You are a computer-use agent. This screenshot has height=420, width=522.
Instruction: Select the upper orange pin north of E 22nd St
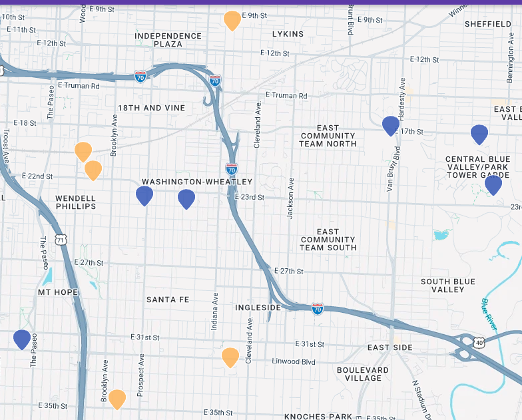pyautogui.click(x=83, y=152)
